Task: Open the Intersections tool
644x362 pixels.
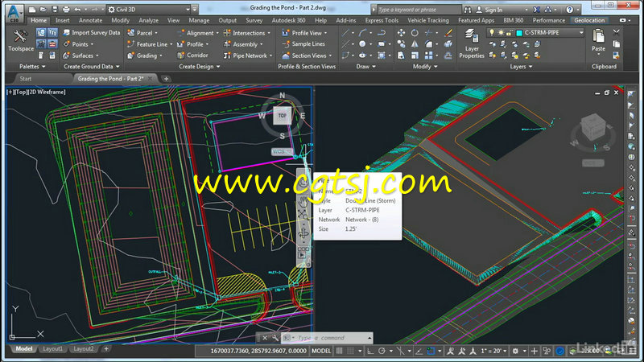Action: pyautogui.click(x=247, y=33)
